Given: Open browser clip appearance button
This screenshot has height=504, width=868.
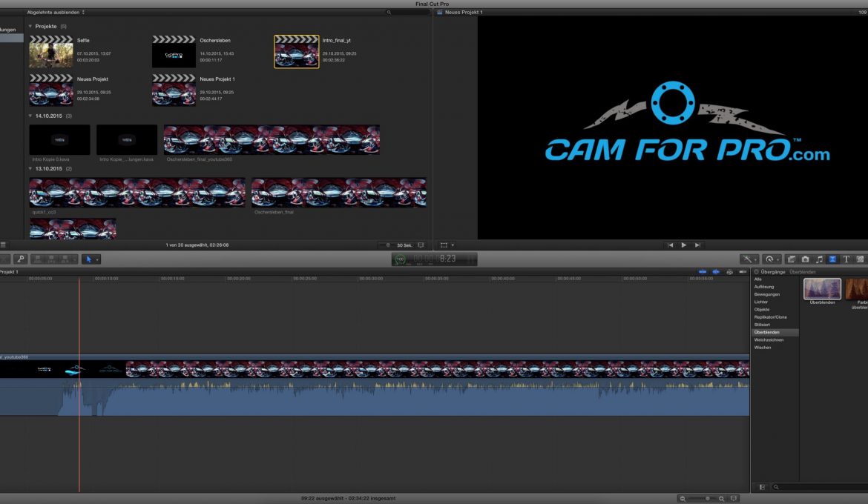Looking at the screenshot, I should click(x=421, y=245).
